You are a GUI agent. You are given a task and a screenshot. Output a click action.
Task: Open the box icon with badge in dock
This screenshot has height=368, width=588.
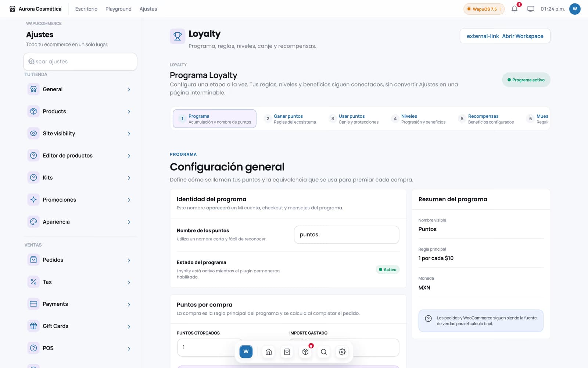pyautogui.click(x=305, y=352)
